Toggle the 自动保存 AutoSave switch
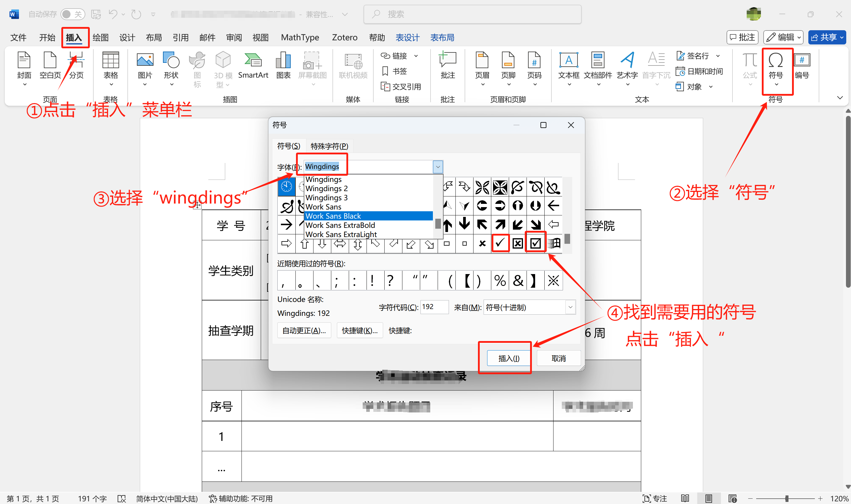 (72, 14)
